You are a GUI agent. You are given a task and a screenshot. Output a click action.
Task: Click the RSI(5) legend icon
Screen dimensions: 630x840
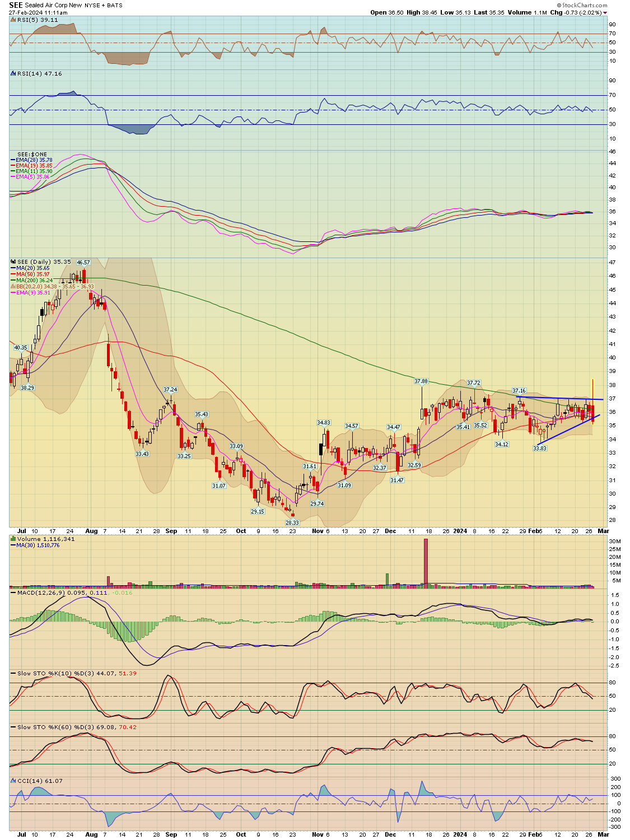[13, 20]
